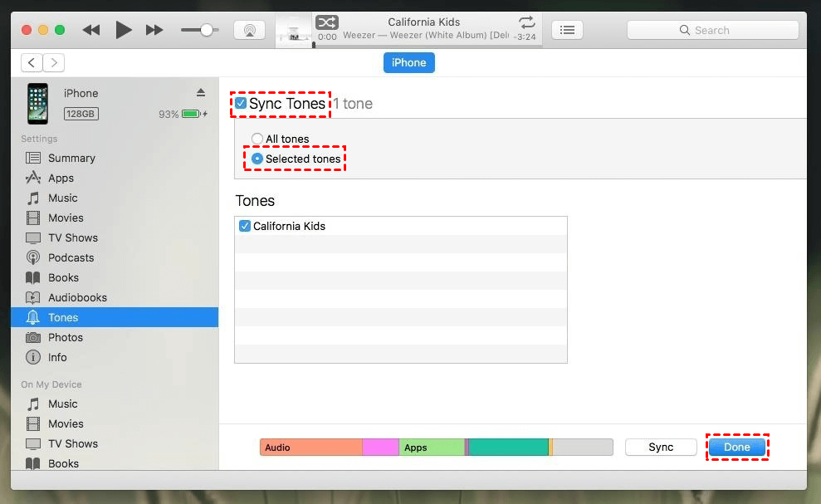Click the Sync button
The height and width of the screenshot is (504, 821).
[x=661, y=447]
